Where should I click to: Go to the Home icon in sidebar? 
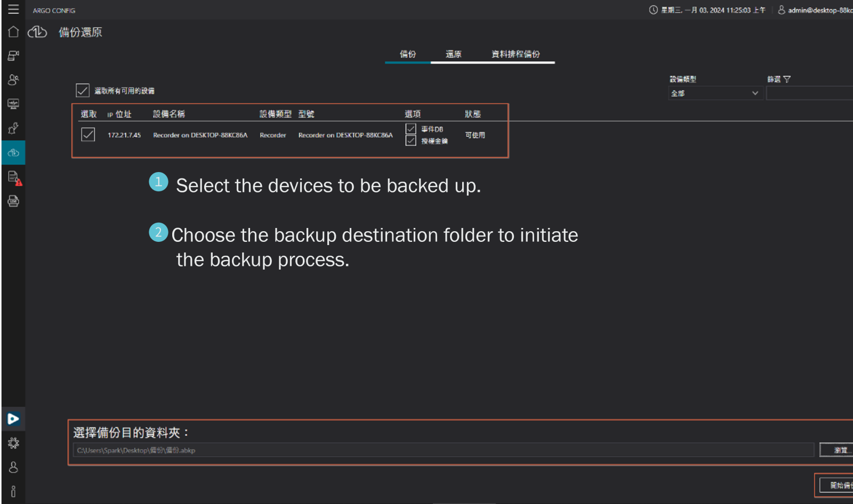[13, 32]
